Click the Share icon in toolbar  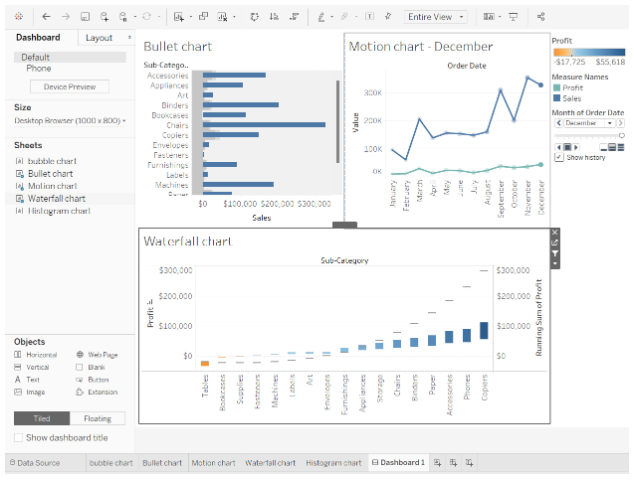pos(541,17)
